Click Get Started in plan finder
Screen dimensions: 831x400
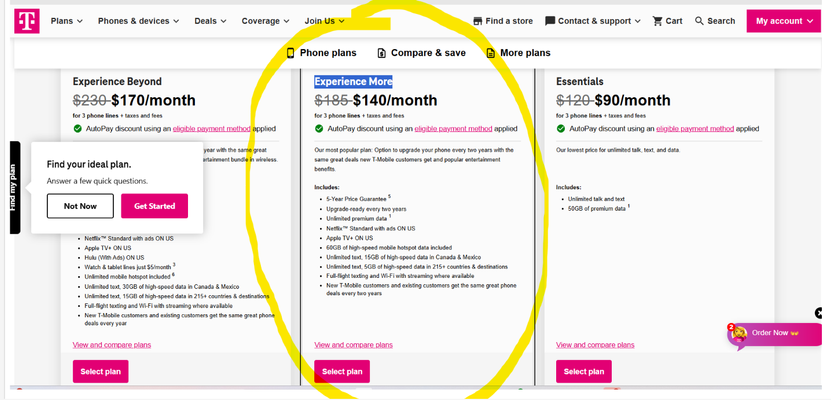[x=154, y=206]
